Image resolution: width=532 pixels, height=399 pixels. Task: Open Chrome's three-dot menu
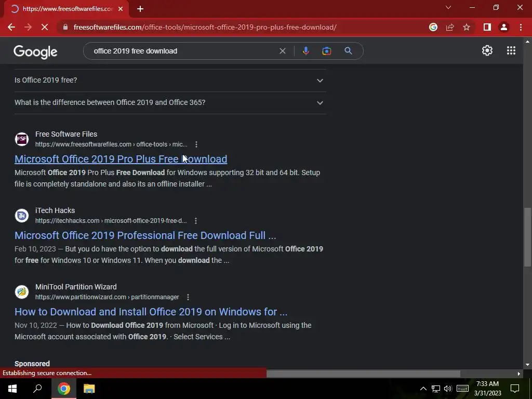(521, 27)
